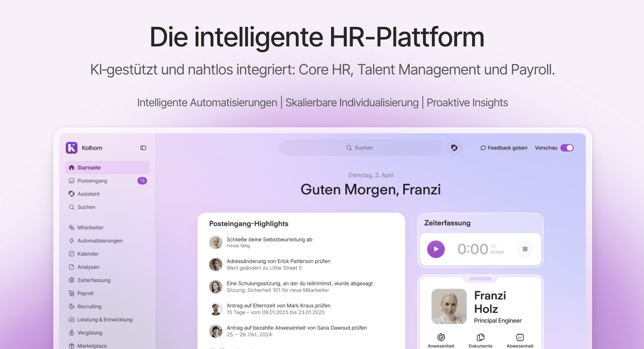Open 'Adressänderung von Erick Patterson prüfen' item
The image size is (644, 349).
(x=301, y=265)
